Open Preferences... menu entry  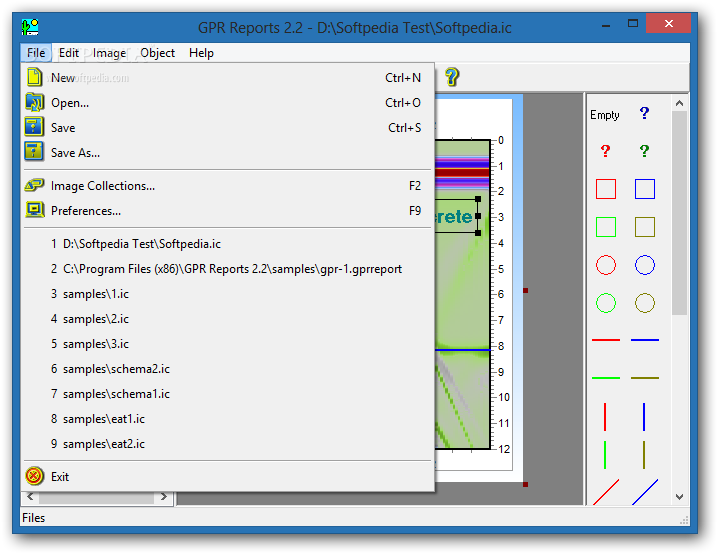(x=228, y=211)
